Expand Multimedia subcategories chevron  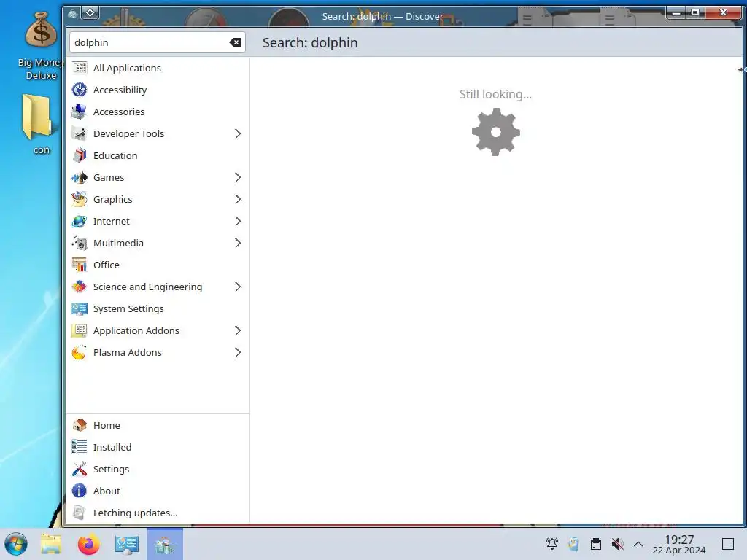click(238, 244)
